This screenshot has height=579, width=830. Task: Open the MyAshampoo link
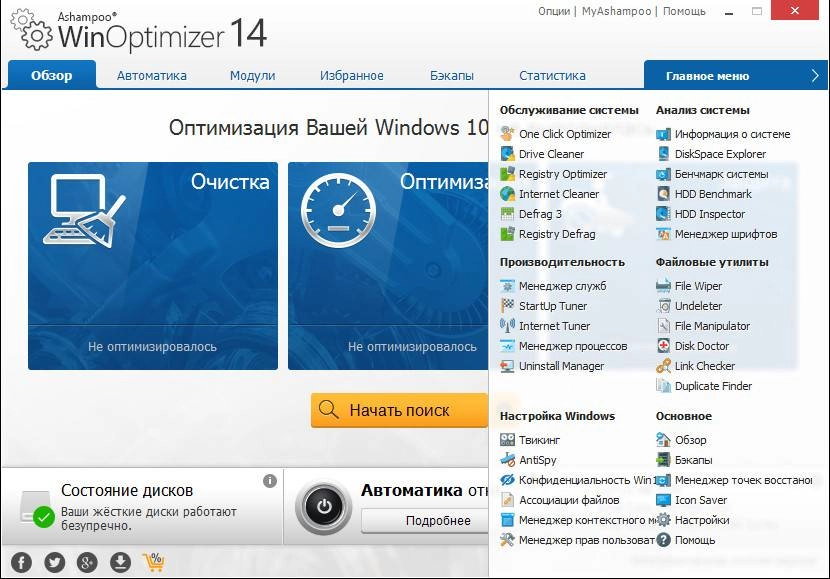pos(616,11)
